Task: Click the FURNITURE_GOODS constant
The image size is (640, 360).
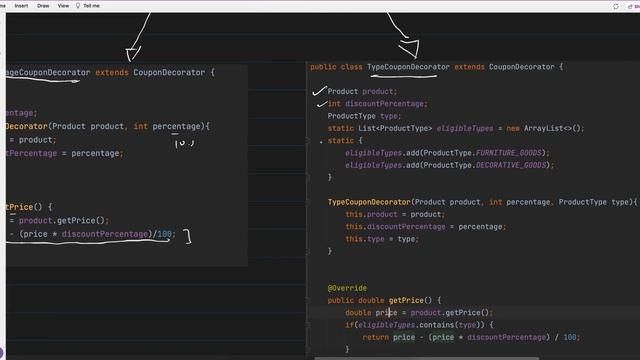Action: 508,153
